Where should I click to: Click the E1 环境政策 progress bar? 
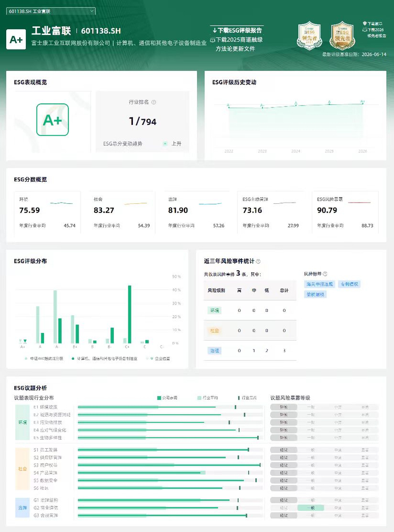tap(171, 407)
